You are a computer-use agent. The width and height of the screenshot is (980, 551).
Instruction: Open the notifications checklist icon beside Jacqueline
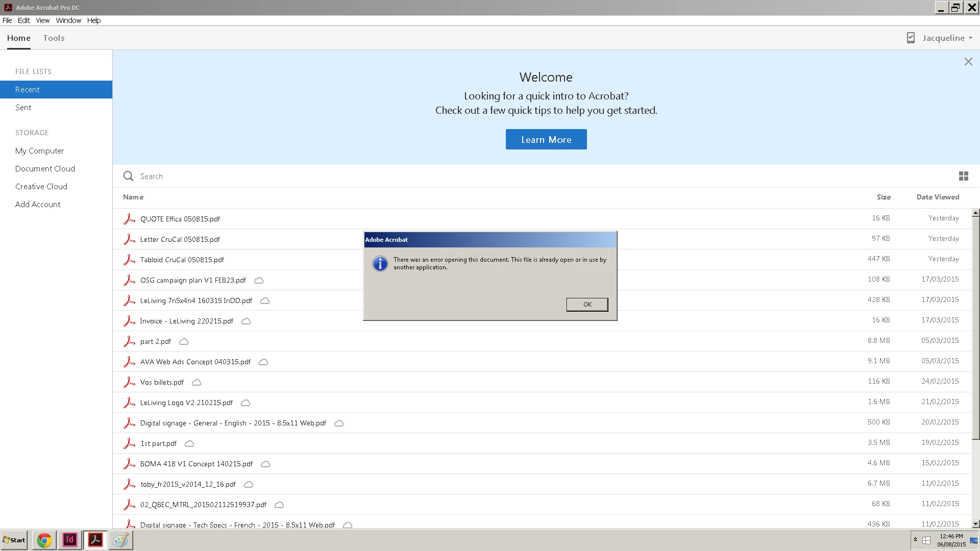coord(911,38)
